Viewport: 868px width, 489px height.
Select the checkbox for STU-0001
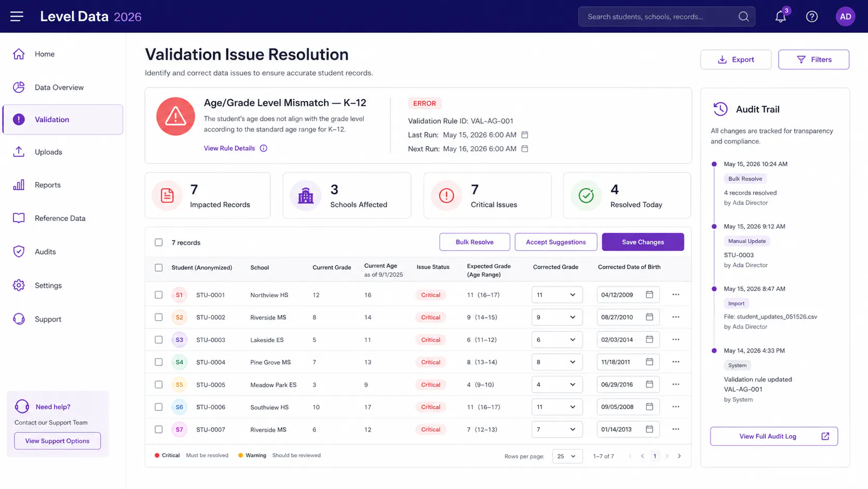coord(159,295)
